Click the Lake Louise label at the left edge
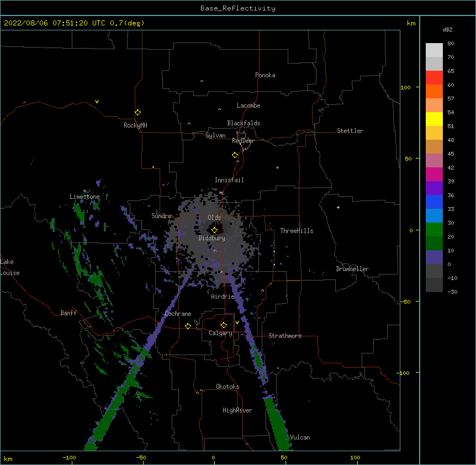 click(10, 267)
